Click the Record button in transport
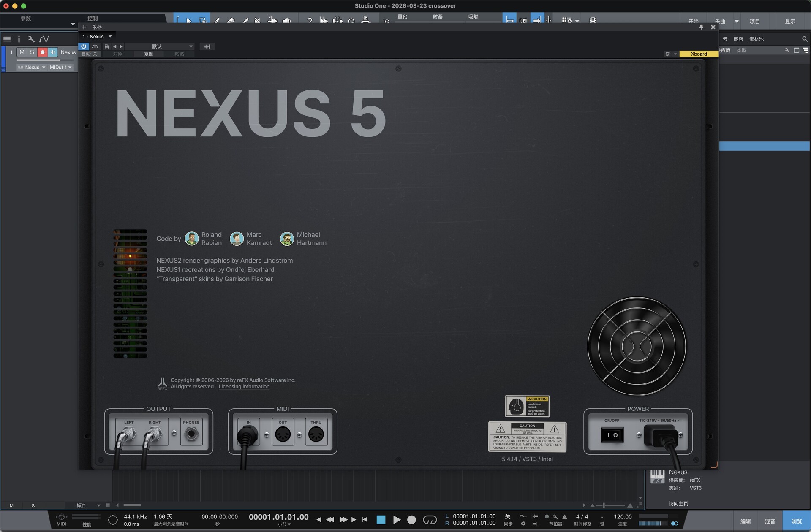811x532 pixels. [x=411, y=520]
